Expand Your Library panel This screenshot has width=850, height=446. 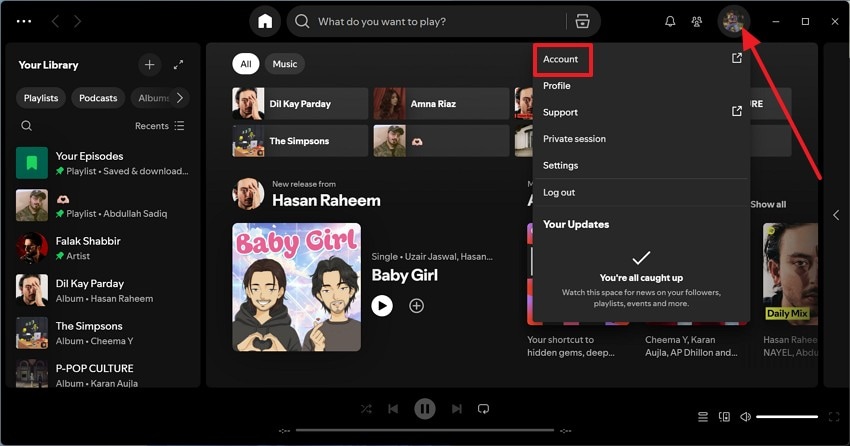(x=178, y=65)
